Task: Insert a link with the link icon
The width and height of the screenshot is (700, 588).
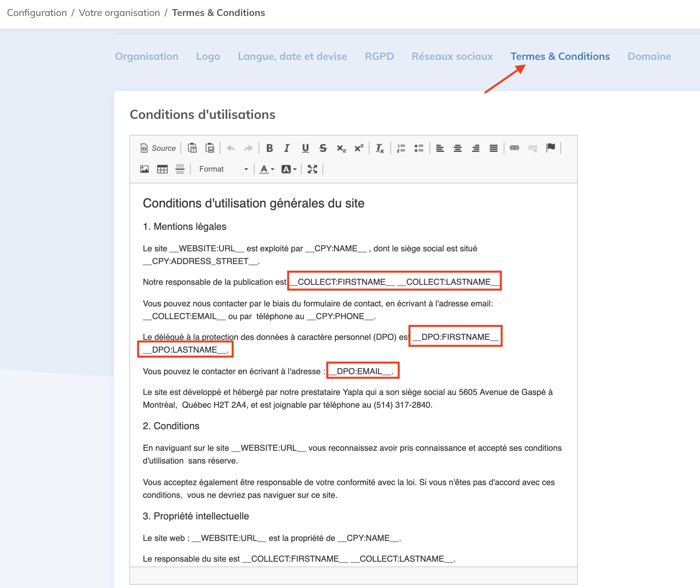Action: pyautogui.click(x=514, y=148)
